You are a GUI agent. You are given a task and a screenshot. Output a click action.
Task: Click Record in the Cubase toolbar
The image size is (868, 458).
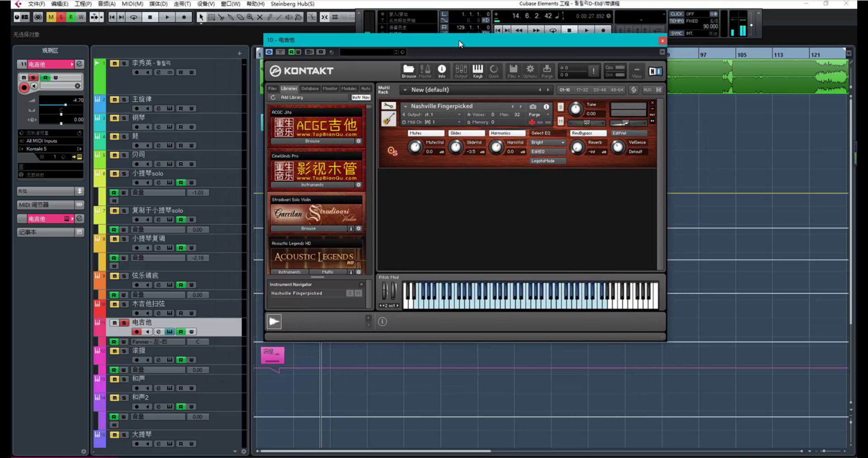pos(184,17)
